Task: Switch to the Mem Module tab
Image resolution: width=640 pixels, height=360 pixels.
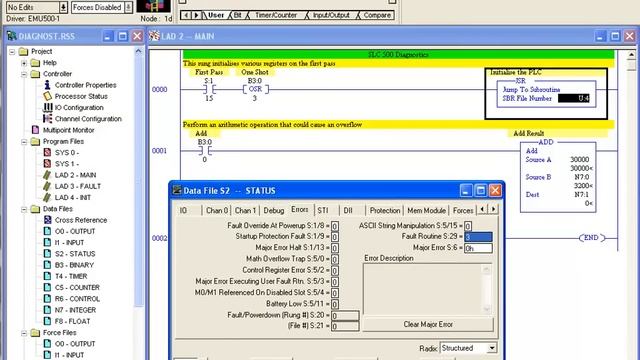Action: click(x=427, y=210)
